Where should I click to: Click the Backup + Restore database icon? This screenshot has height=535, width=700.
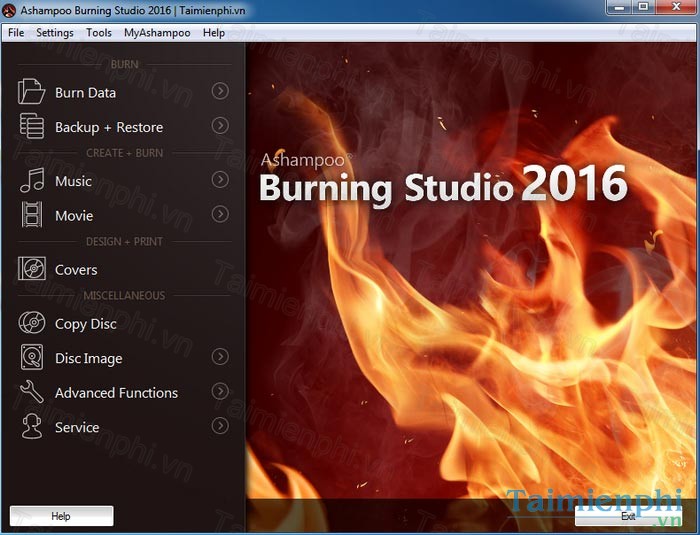[x=32, y=127]
